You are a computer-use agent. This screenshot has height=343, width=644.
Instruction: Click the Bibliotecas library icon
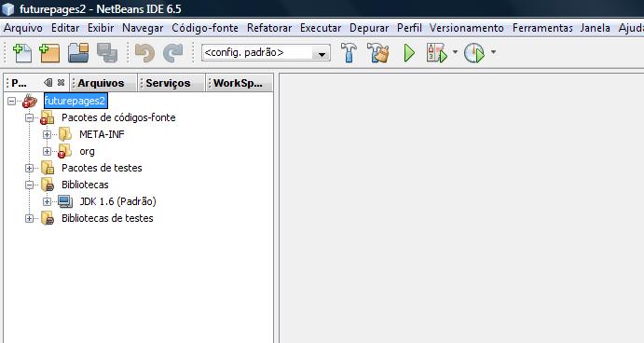[48, 185]
